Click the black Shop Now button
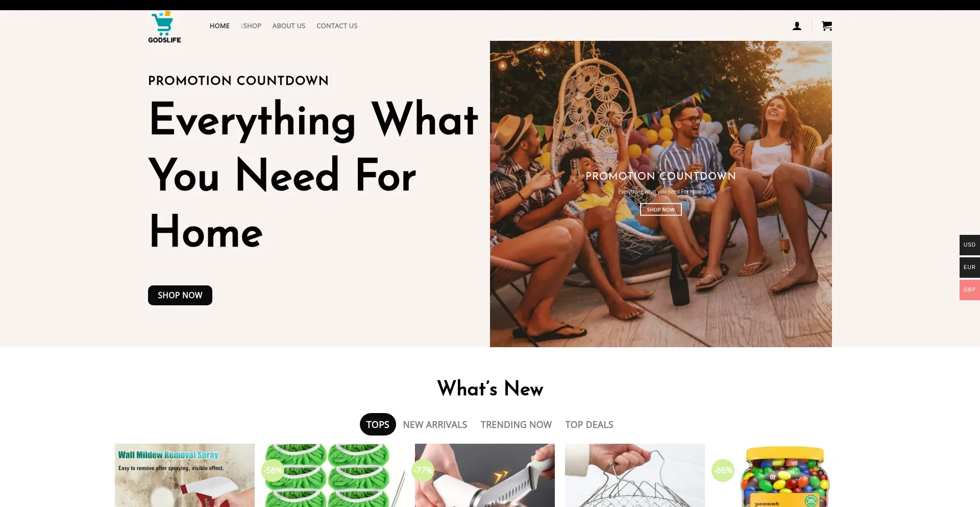This screenshot has width=980, height=507. (x=180, y=295)
